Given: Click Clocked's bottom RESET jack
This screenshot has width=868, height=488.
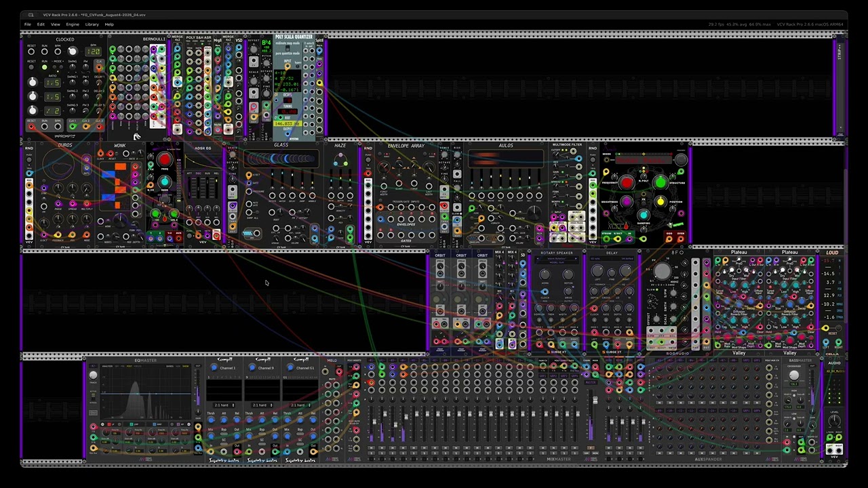Looking at the screenshot, I should [31, 125].
